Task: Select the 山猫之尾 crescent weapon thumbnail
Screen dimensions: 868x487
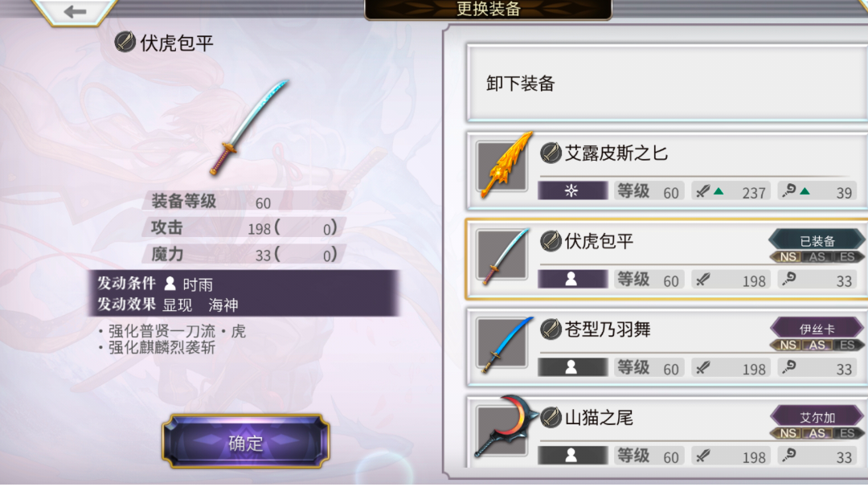Action: 505,428
